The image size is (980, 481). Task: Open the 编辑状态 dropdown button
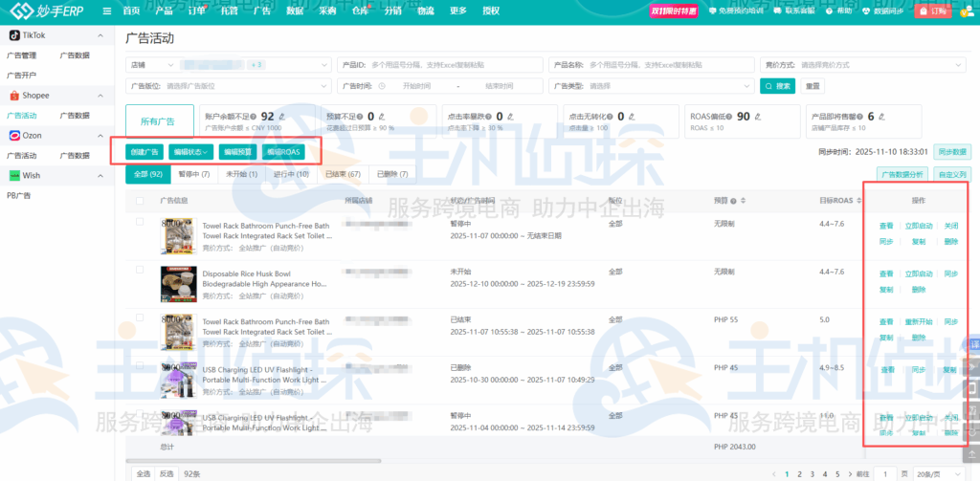pyautogui.click(x=191, y=152)
